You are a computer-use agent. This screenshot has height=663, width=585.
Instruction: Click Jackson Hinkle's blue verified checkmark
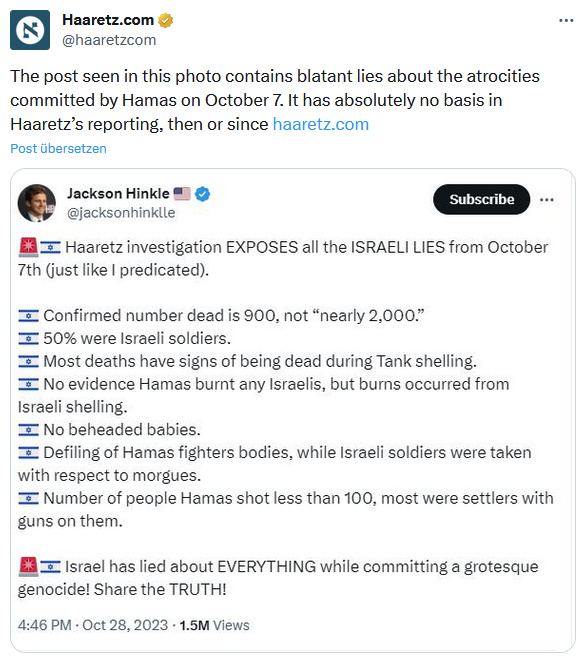(203, 194)
